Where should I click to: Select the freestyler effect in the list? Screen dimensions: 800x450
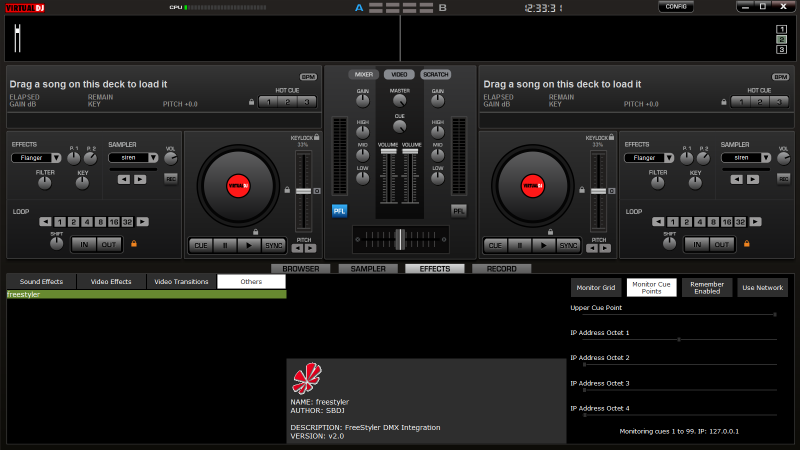[146, 294]
